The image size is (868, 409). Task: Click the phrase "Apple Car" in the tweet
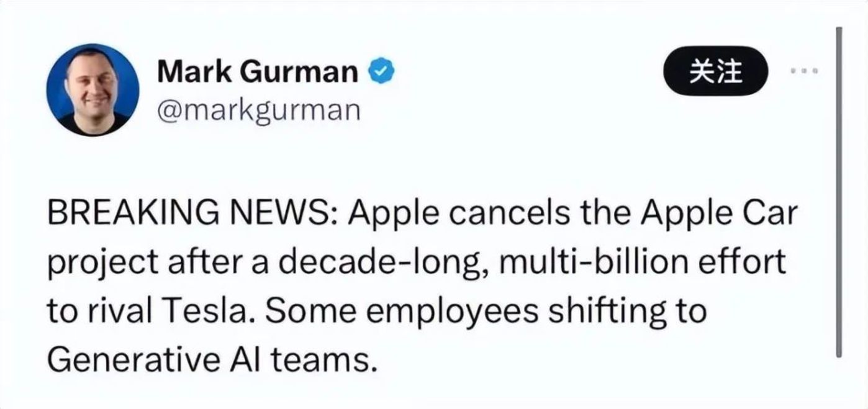pos(719,215)
